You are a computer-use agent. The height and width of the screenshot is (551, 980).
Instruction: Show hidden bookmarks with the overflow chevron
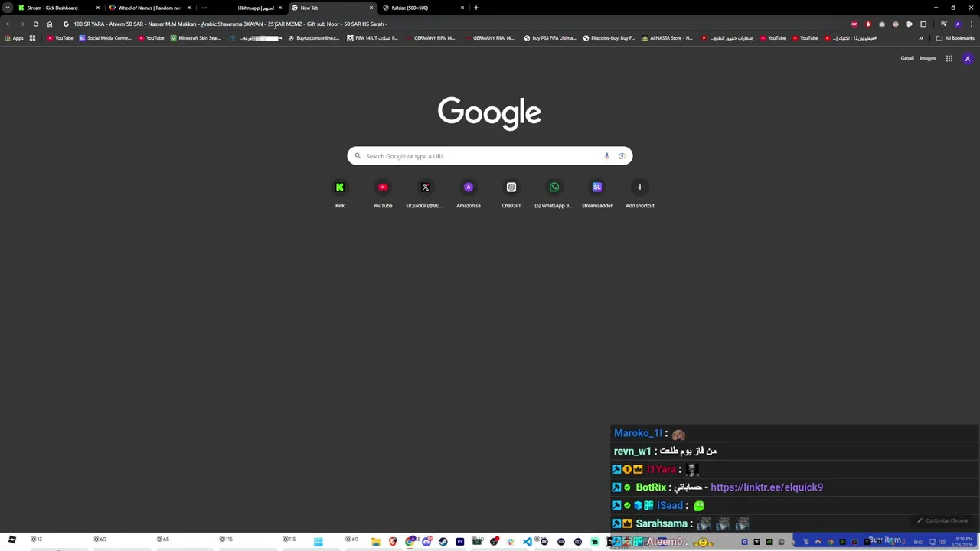pos(921,38)
